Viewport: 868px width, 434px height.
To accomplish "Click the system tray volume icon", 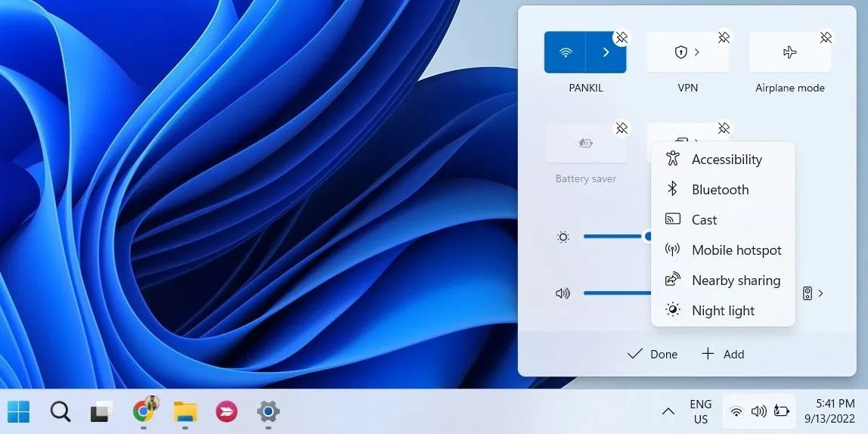I will [x=758, y=411].
